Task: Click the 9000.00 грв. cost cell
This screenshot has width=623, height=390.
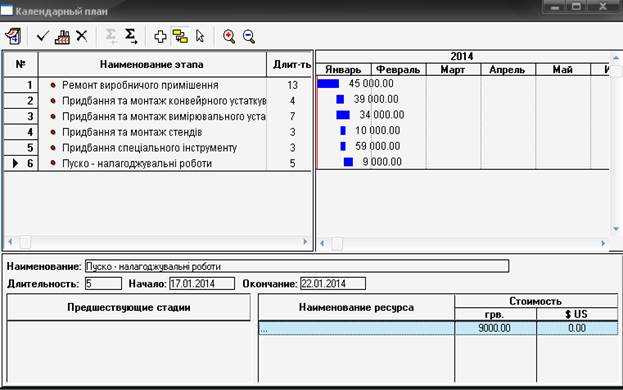Action: [495, 328]
